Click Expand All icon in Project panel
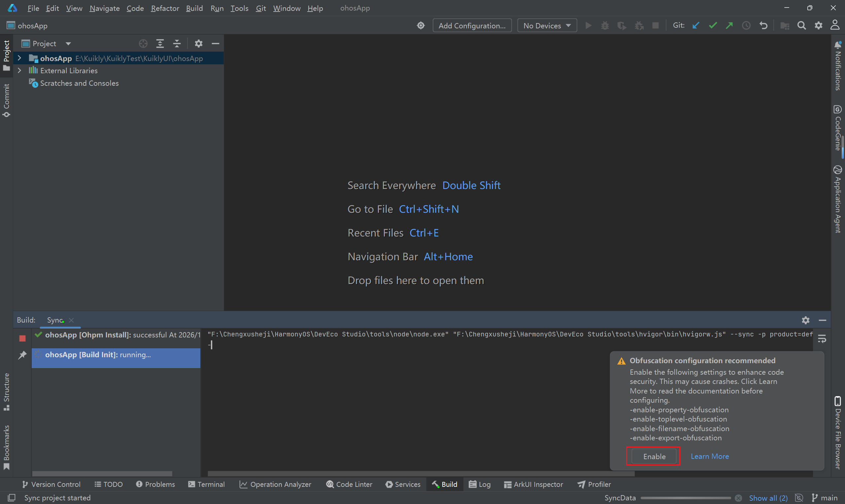The height and width of the screenshot is (504, 845). (160, 44)
